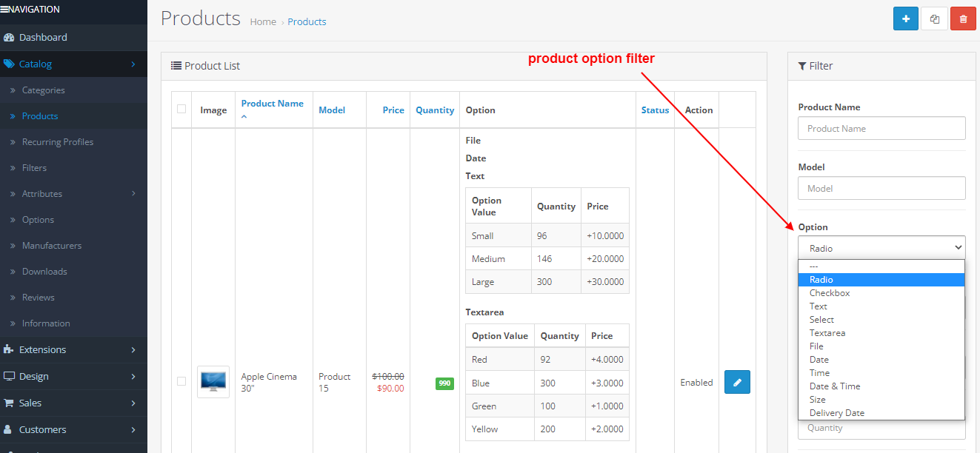
Task: Click the Sales shopping cart icon
Action: (x=9, y=403)
